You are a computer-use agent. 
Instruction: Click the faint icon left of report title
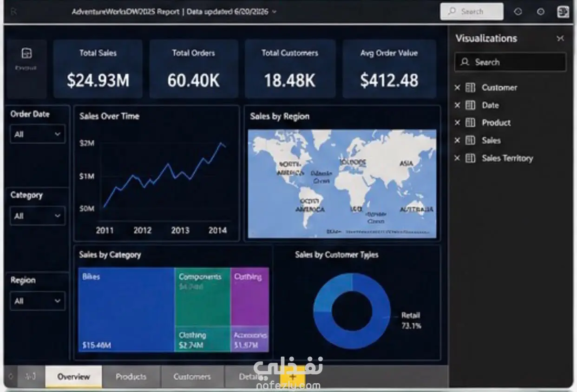click(13, 12)
